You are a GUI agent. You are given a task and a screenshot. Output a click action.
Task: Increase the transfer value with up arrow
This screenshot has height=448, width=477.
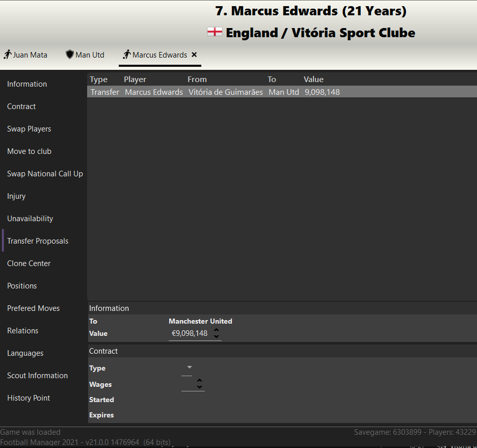(216, 330)
